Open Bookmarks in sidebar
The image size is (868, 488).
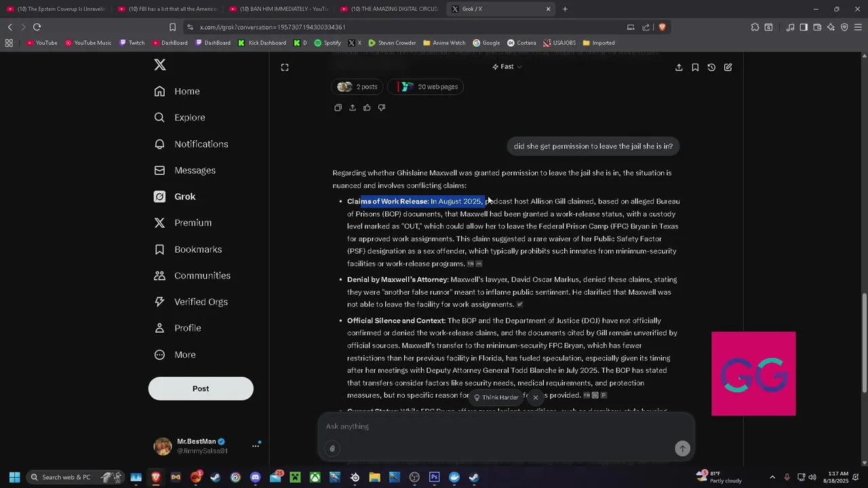188,249
